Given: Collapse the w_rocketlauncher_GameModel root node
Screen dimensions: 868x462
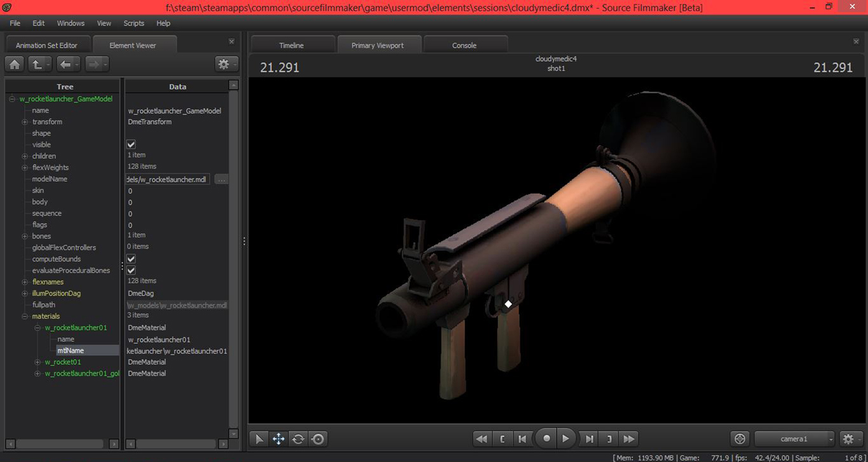Looking at the screenshot, I should [x=12, y=99].
